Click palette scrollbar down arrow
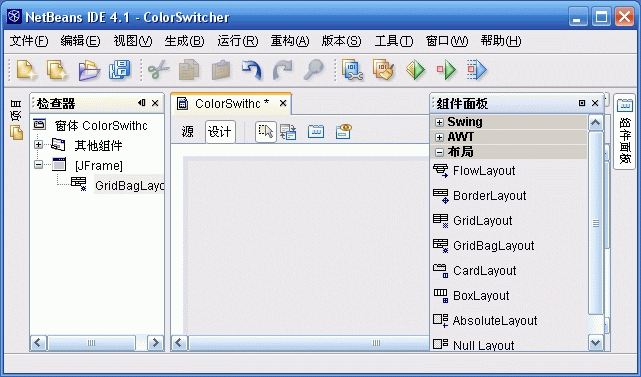The image size is (641, 377). pos(596,342)
